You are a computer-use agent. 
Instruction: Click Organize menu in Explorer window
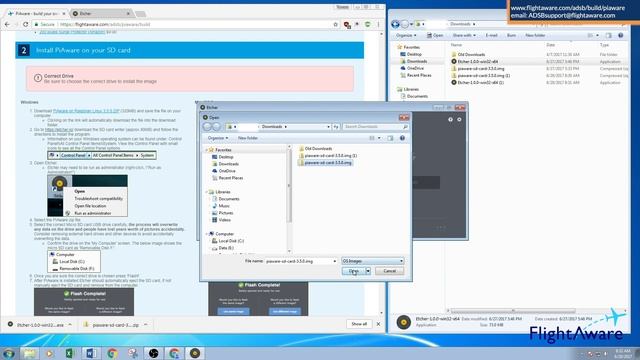[406, 36]
